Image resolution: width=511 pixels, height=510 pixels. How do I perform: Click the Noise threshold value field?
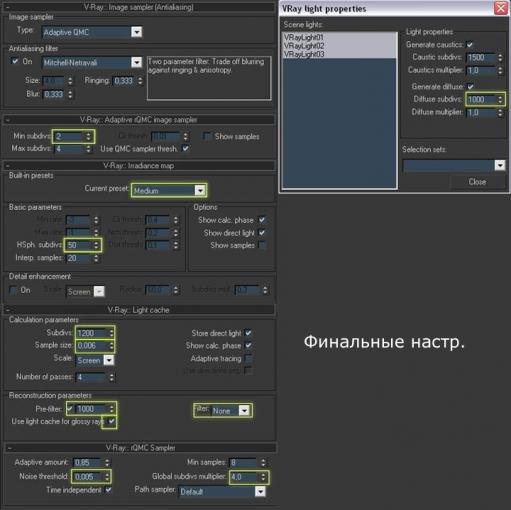click(89, 477)
